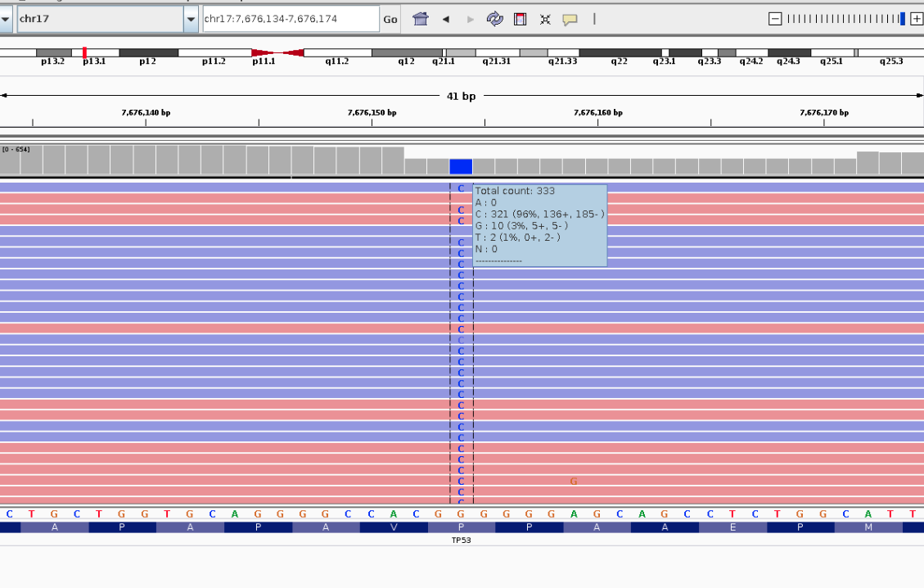924x588 pixels.
Task: Select the yellow popup text behavior icon
Action: coord(570,19)
